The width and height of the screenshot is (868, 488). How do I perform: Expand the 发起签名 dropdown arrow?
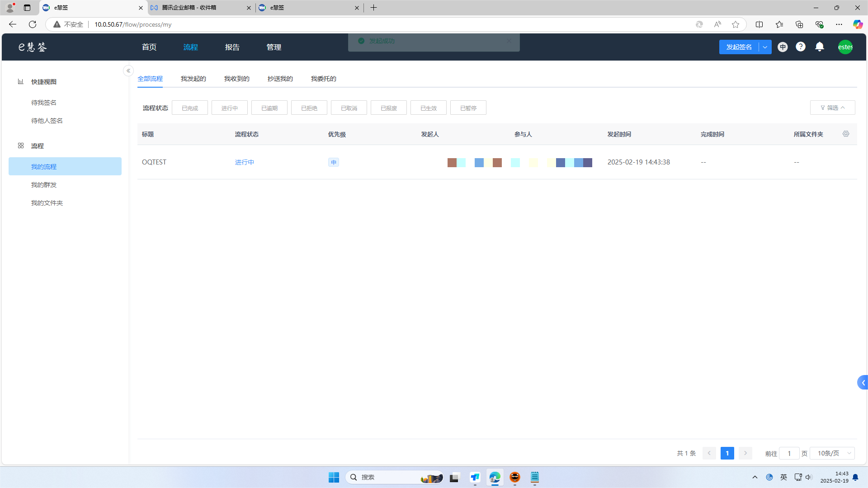[x=765, y=47]
